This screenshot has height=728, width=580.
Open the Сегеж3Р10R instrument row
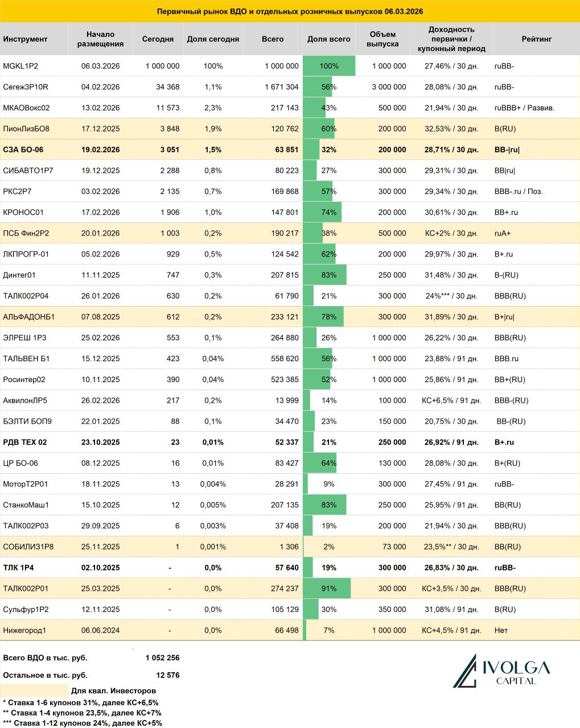[26, 87]
